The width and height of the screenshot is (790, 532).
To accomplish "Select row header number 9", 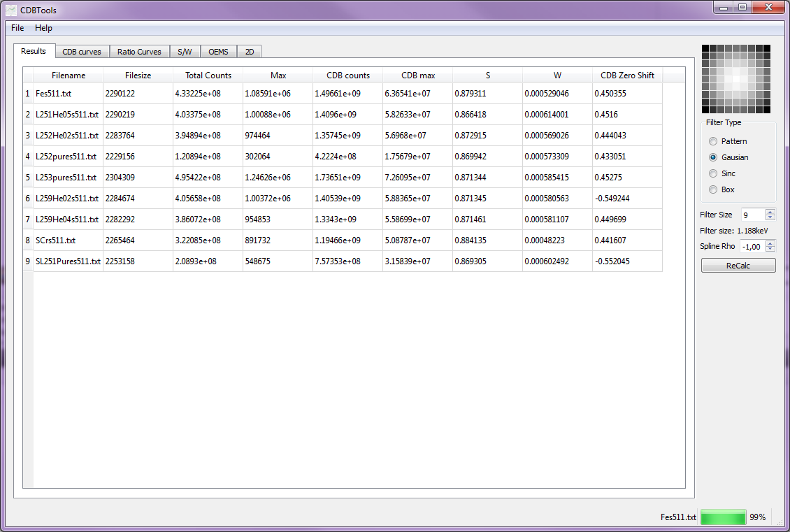I will tap(28, 261).
